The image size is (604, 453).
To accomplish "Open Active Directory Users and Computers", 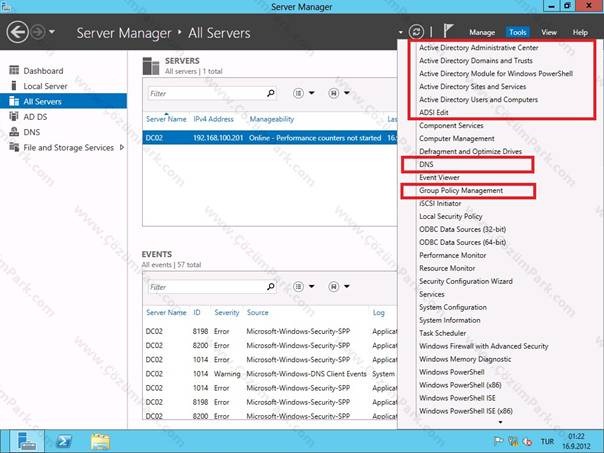I will pos(478,100).
